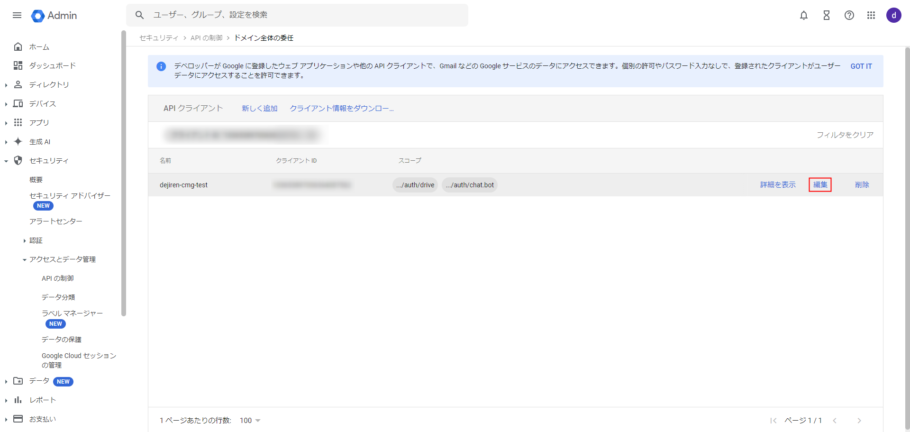Click 編集 for dejiren-cmg-test
Viewport: 910px width, 432px height.
(x=820, y=185)
